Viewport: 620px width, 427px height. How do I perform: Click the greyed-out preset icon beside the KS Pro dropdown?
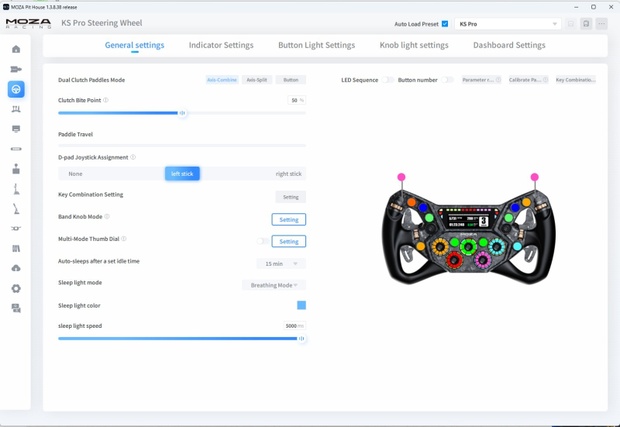click(571, 24)
